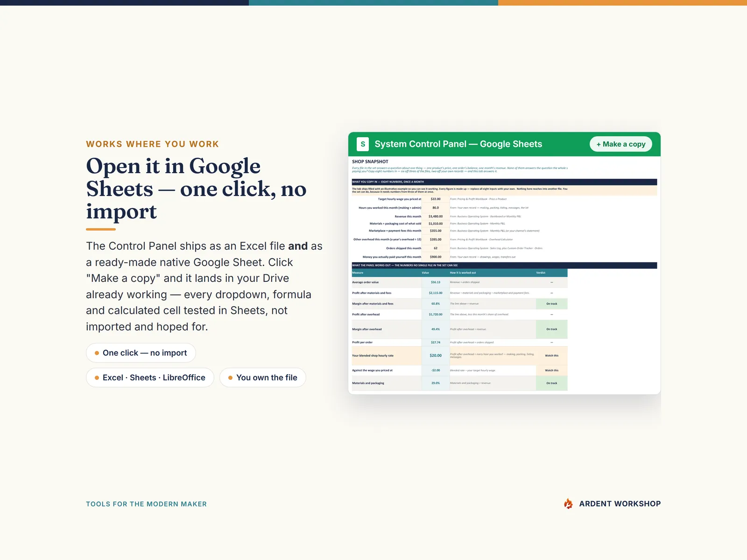Click the 'WHAT THE PANEL WORKS OUT' section bar
This screenshot has height=560, width=747.
(x=504, y=265)
